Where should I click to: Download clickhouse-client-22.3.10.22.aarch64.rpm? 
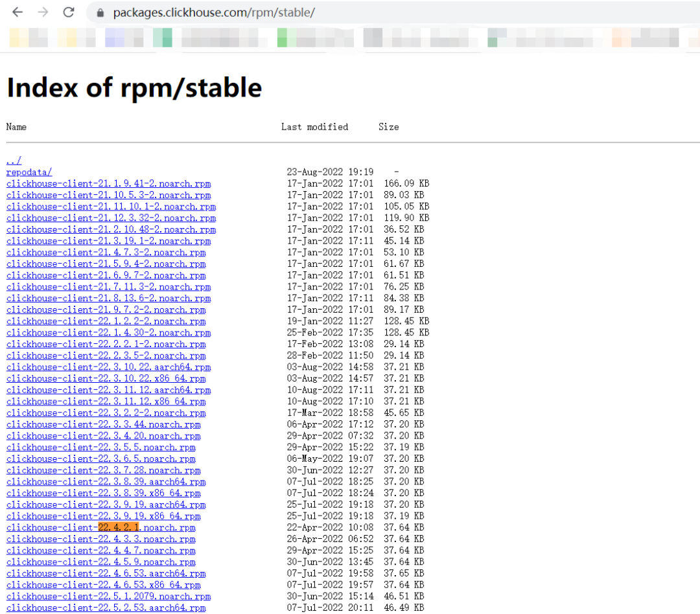pyautogui.click(x=108, y=367)
